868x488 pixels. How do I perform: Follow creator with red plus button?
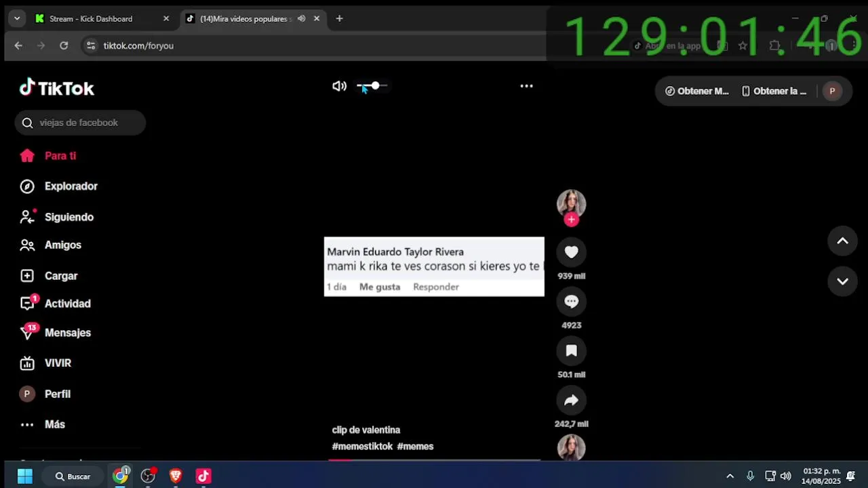(571, 220)
